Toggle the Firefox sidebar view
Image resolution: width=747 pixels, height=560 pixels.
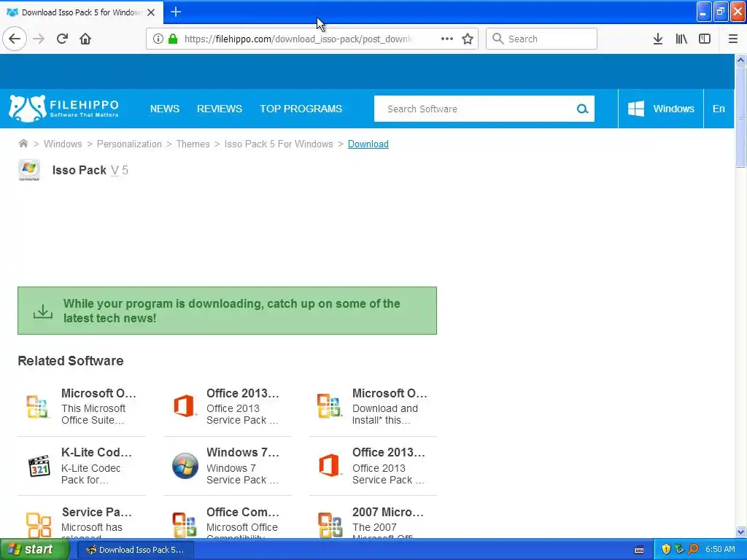(x=705, y=39)
